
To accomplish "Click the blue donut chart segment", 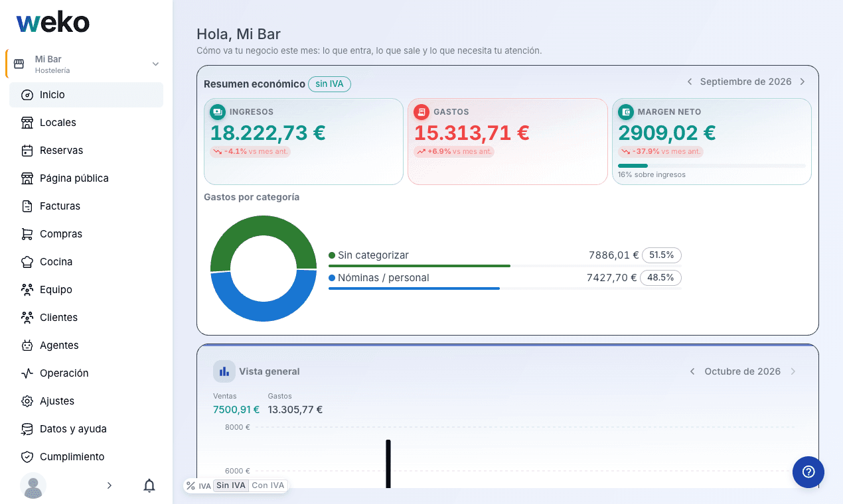I will (x=264, y=310).
